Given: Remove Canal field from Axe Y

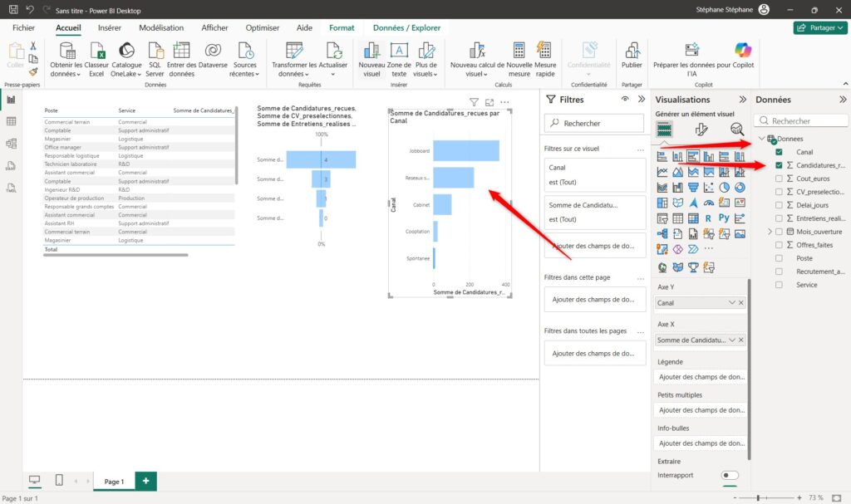Looking at the screenshot, I should coord(740,303).
